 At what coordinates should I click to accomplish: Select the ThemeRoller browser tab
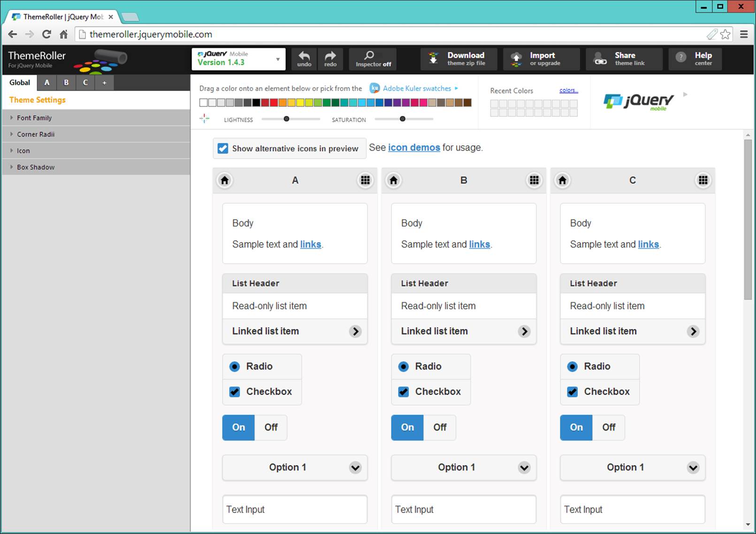coord(62,17)
